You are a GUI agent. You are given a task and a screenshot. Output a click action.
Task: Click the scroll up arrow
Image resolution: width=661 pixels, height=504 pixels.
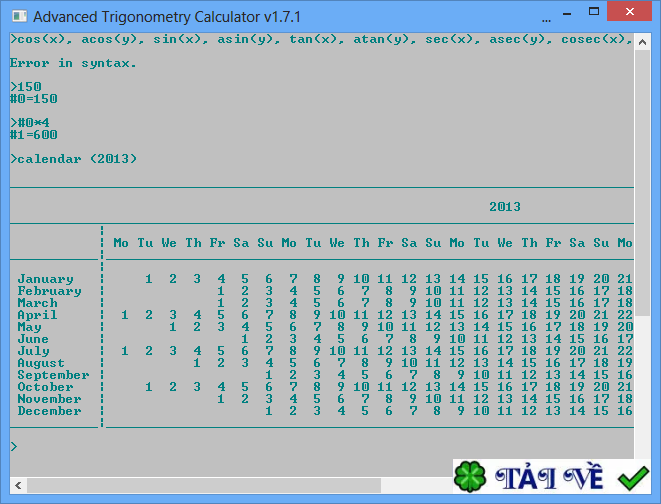(x=642, y=40)
